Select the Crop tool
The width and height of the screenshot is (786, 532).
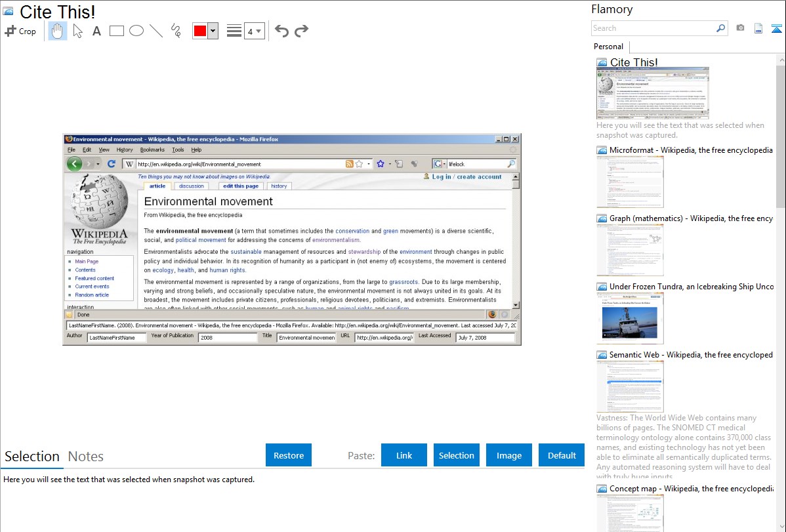pyautogui.click(x=20, y=31)
